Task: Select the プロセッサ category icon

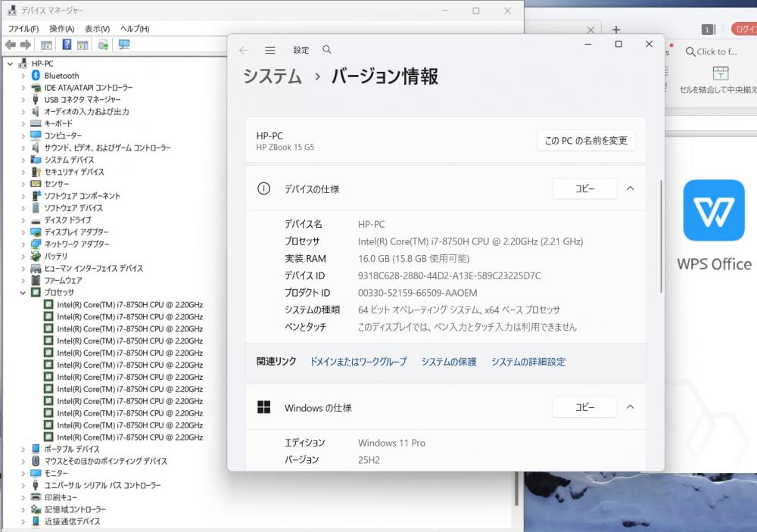Action: tap(36, 292)
